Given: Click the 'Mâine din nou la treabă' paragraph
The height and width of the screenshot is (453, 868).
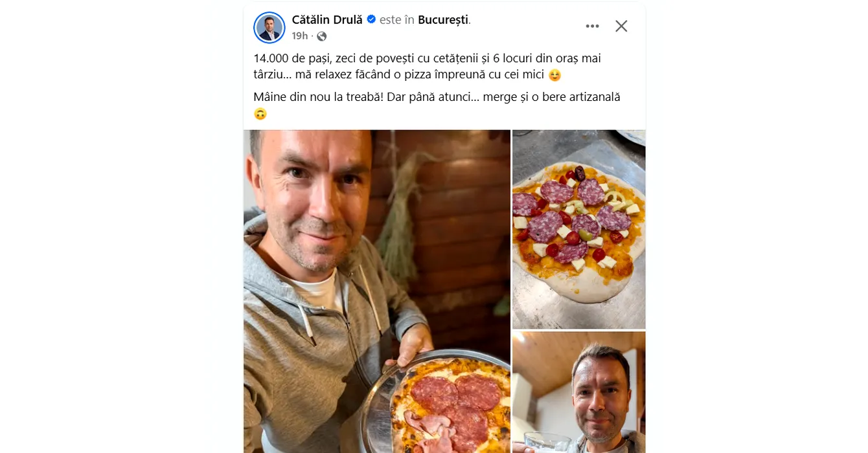Looking at the screenshot, I should point(437,105).
